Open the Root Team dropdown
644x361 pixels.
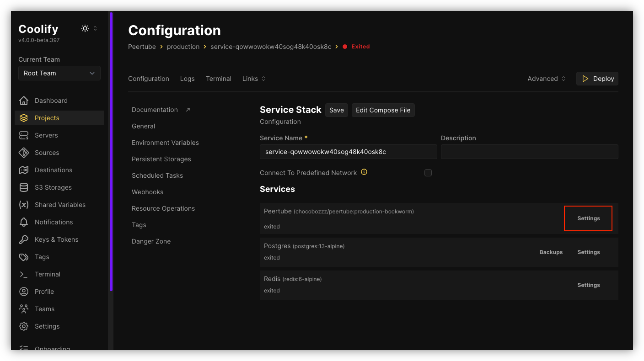click(x=59, y=73)
